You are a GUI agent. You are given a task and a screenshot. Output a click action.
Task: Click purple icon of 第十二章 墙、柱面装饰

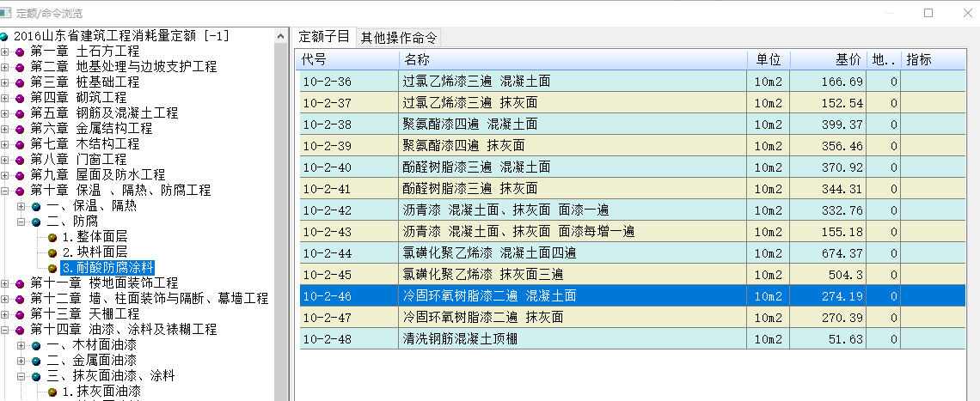tap(20, 299)
